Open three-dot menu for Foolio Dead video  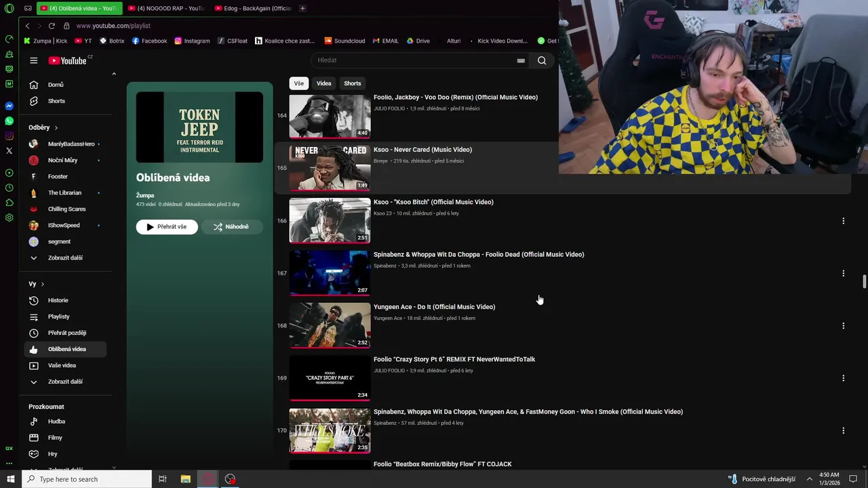[843, 273]
